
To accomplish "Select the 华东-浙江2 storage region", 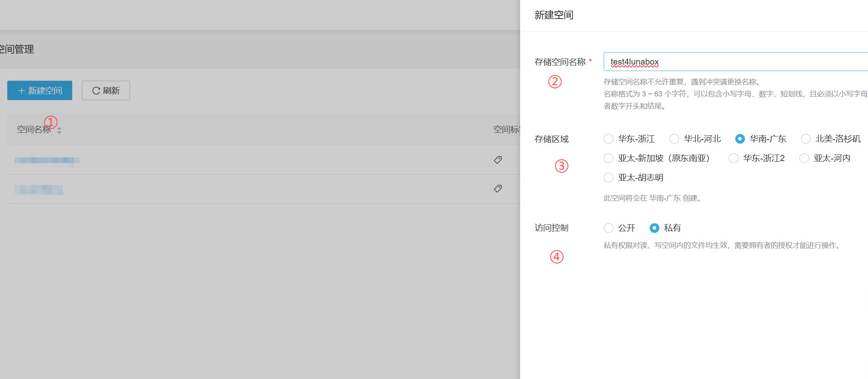I will tap(734, 158).
